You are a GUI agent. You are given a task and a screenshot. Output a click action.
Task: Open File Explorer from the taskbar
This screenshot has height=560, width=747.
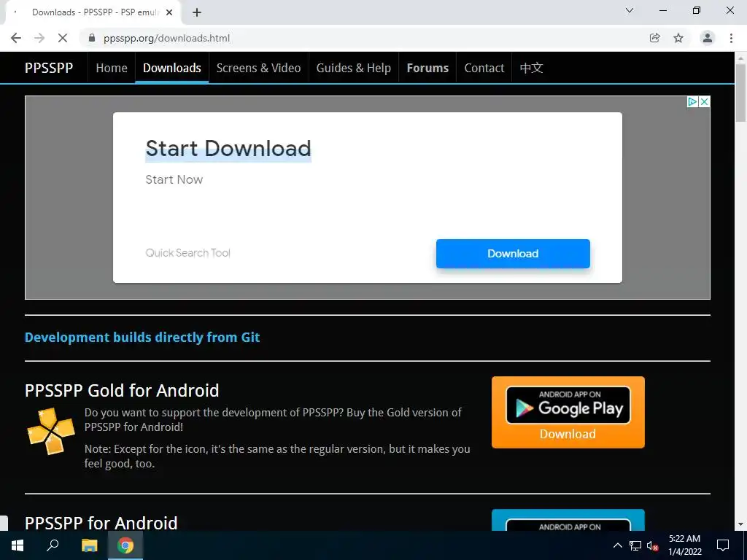(89, 545)
